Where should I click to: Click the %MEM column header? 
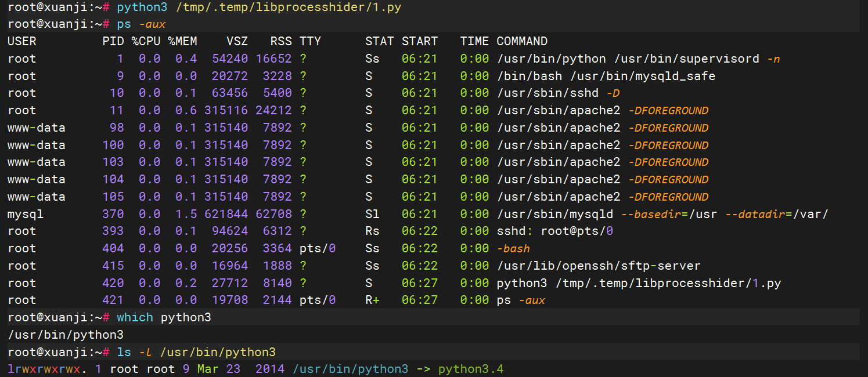coord(182,41)
